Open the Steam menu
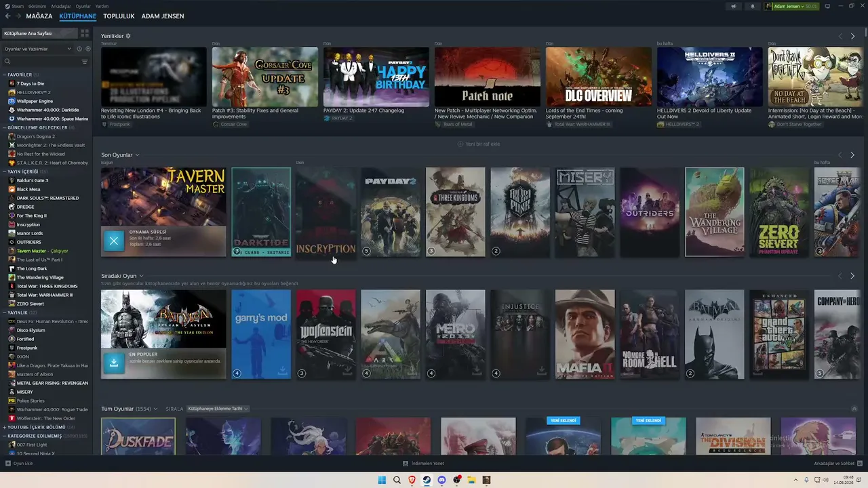868x488 pixels. pyautogui.click(x=18, y=6)
